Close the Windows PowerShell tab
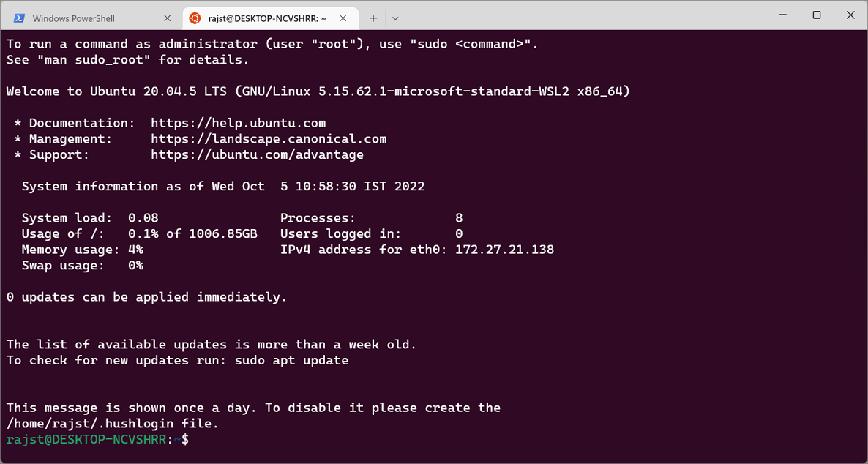The width and height of the screenshot is (868, 464). (x=167, y=18)
